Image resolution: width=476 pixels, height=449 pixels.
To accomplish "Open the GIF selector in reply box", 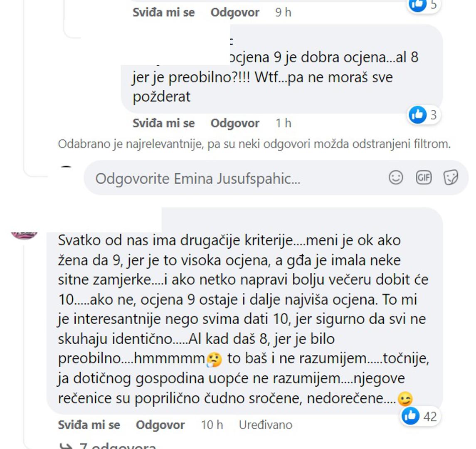I will point(423,178).
